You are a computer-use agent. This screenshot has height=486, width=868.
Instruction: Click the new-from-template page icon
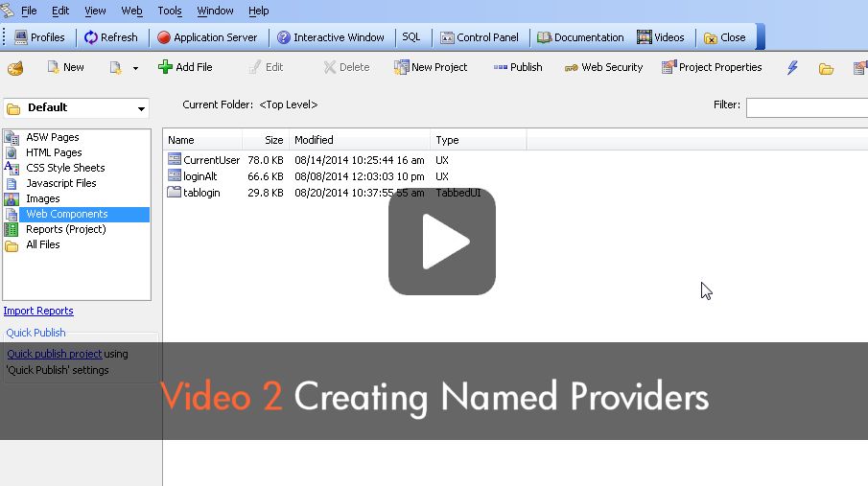115,67
